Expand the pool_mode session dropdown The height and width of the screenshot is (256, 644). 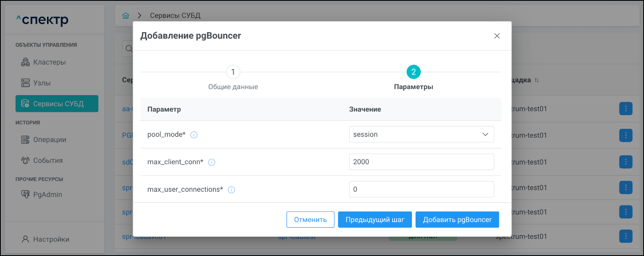pos(421,134)
